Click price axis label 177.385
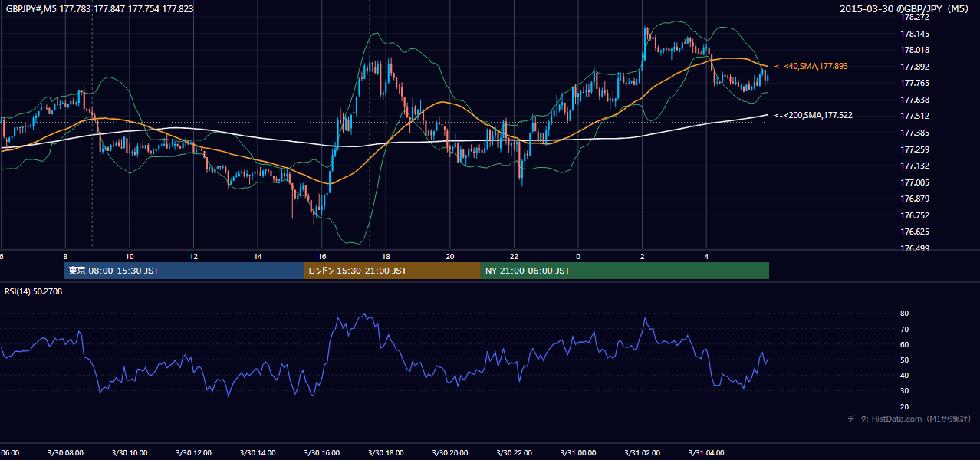 916,133
